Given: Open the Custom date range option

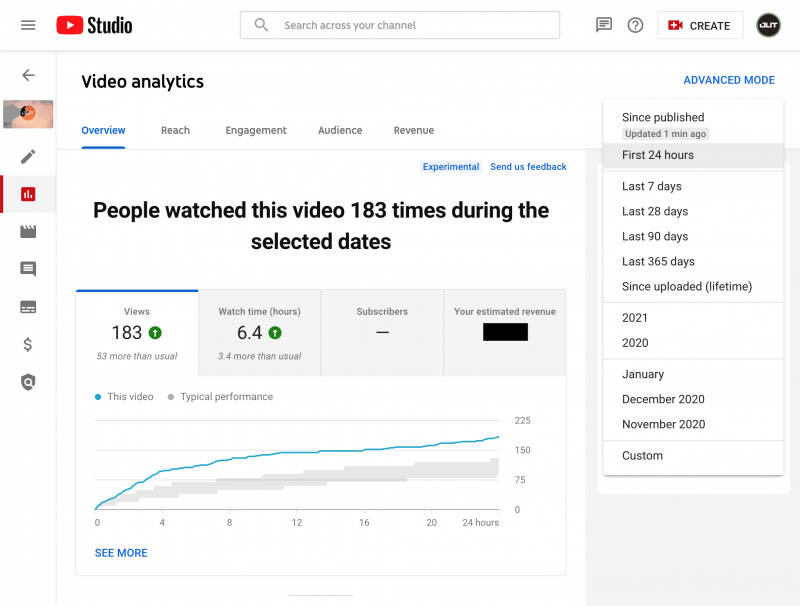Looking at the screenshot, I should pos(642,455).
